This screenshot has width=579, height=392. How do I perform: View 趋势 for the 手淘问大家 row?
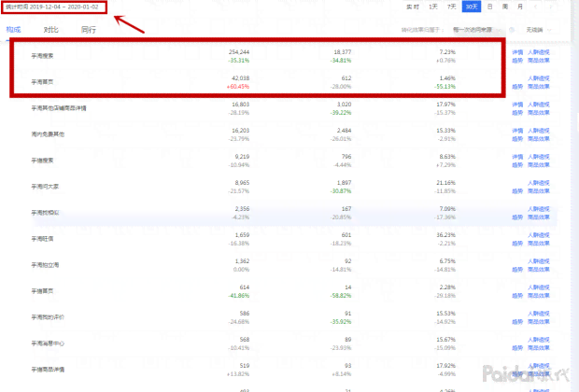517,191
